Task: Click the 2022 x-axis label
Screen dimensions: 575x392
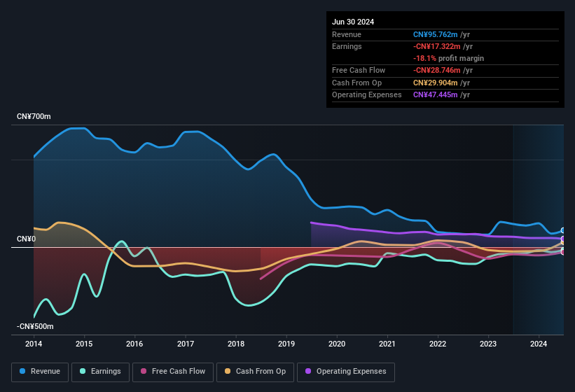Action: point(438,344)
